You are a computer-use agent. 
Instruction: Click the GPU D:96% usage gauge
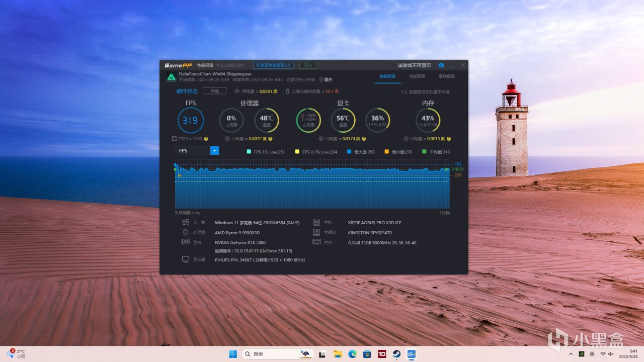click(308, 120)
